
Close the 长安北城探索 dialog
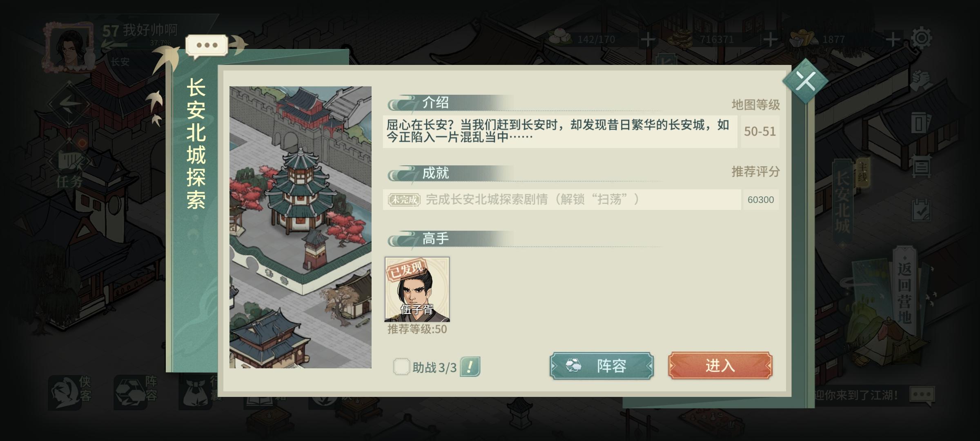[805, 81]
